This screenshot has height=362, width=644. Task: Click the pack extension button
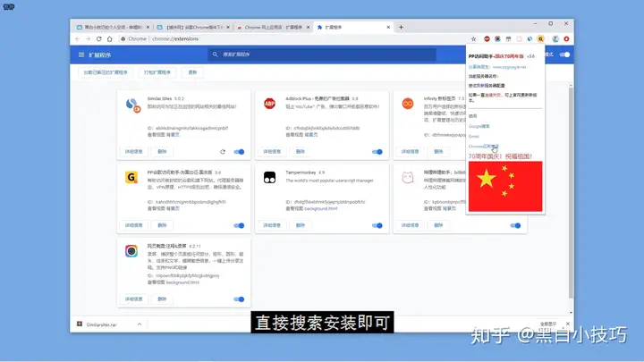157,72
